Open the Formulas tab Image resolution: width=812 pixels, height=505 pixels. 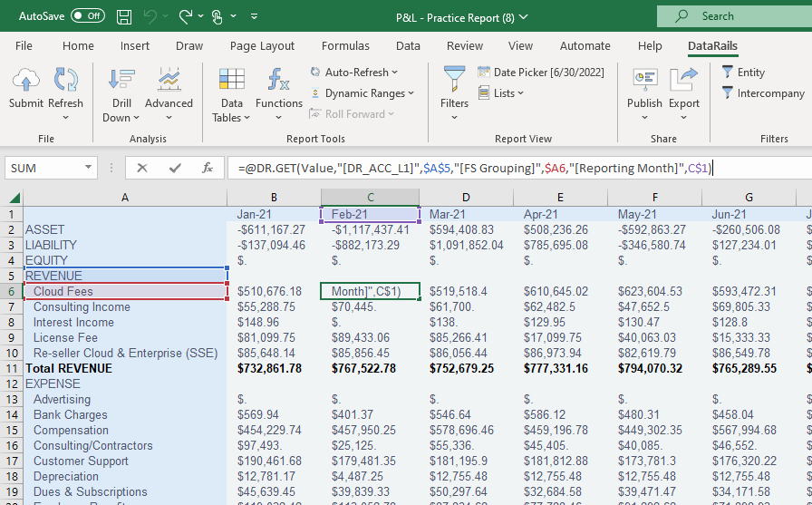point(345,45)
